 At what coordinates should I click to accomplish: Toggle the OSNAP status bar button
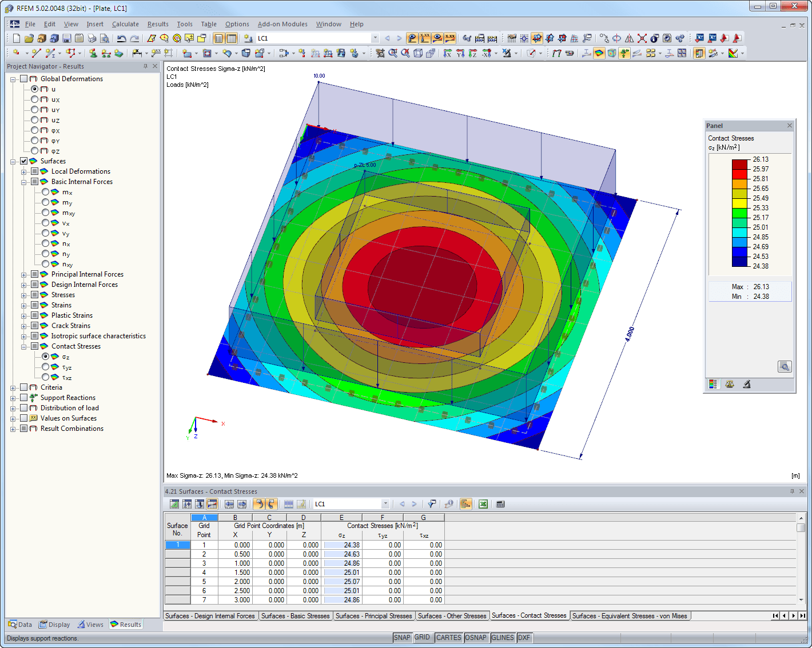click(x=475, y=638)
